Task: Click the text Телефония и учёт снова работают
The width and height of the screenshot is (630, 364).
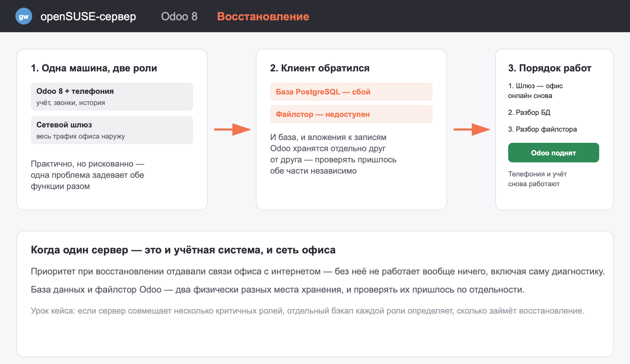Action: click(537, 179)
